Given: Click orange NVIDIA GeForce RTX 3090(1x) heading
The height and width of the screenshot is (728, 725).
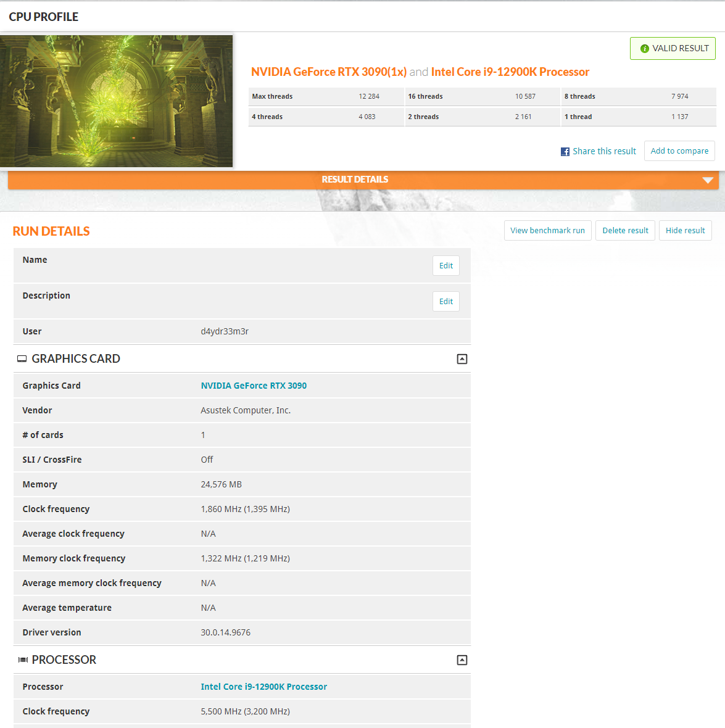Looking at the screenshot, I should point(329,72).
